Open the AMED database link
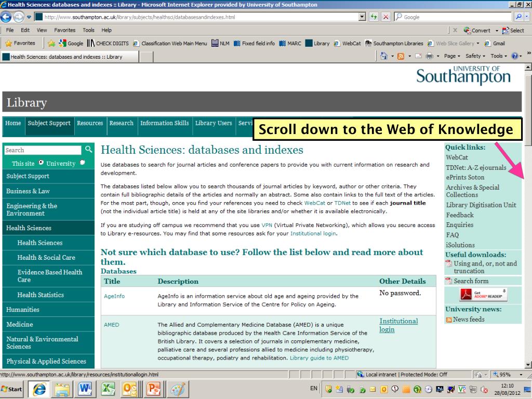This screenshot has height=399, width=532. [x=111, y=325]
